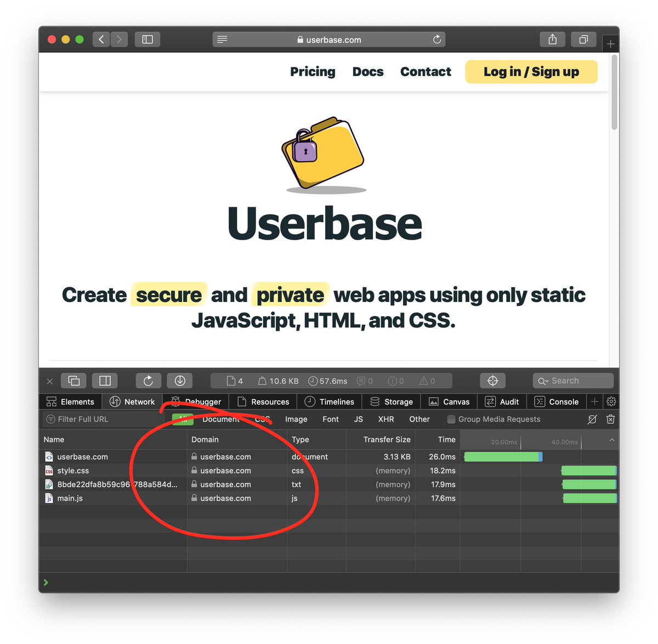The width and height of the screenshot is (658, 644).
Task: Reload page from inspector toolbar
Action: (148, 381)
